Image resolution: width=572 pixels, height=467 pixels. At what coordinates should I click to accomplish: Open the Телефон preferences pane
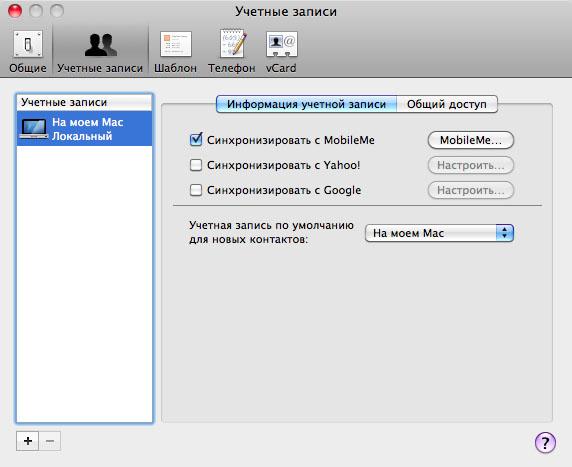coord(232,51)
